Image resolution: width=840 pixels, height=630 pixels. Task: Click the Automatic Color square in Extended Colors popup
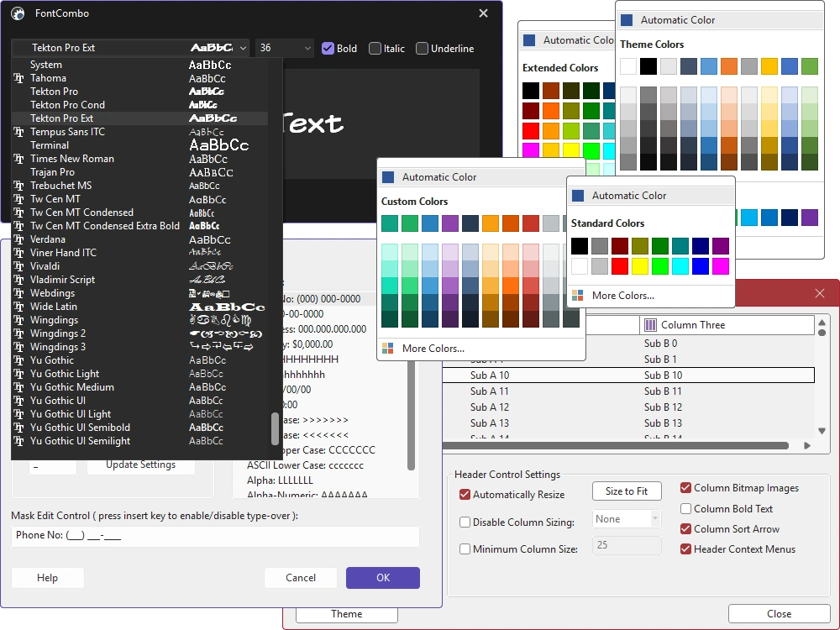coord(528,40)
